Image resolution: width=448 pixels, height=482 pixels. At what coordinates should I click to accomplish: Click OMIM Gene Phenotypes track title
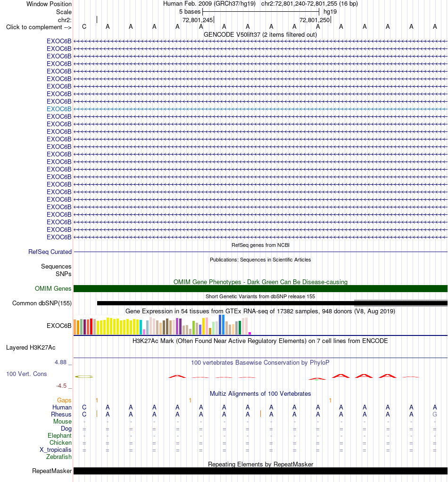(260, 282)
